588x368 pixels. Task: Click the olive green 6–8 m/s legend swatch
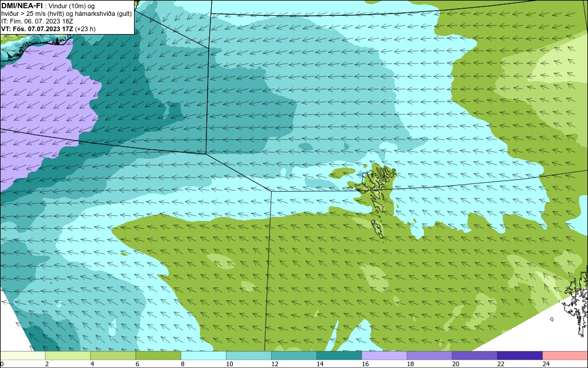coord(158,356)
